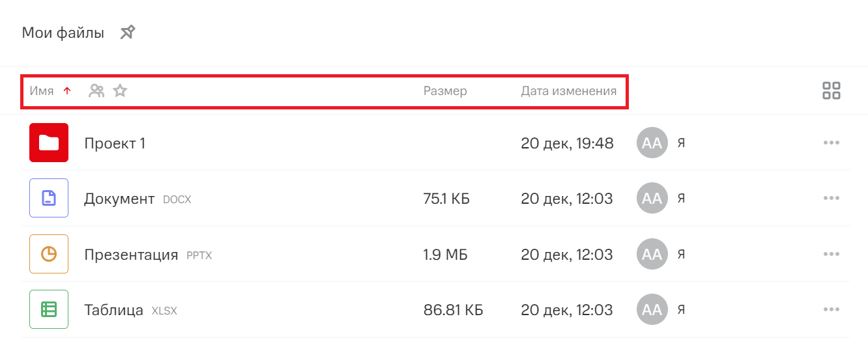Open the Проект 1 folder name
Screen dimensions: 868x349
click(115, 143)
